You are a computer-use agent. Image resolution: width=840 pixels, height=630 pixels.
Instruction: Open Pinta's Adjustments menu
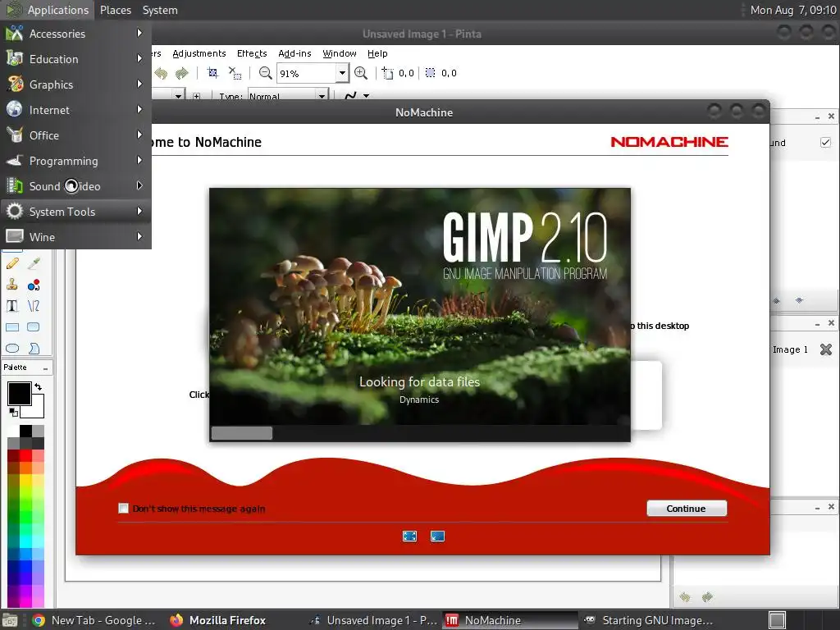[199, 53]
